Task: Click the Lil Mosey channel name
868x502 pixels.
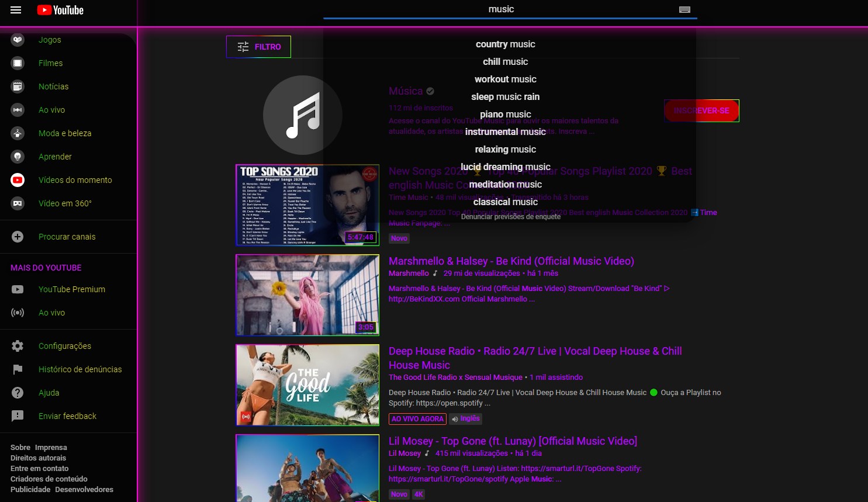Action: tap(404, 453)
